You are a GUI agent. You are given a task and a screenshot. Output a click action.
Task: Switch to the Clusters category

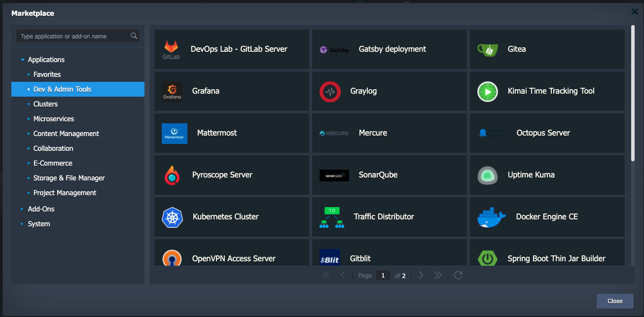pos(45,104)
